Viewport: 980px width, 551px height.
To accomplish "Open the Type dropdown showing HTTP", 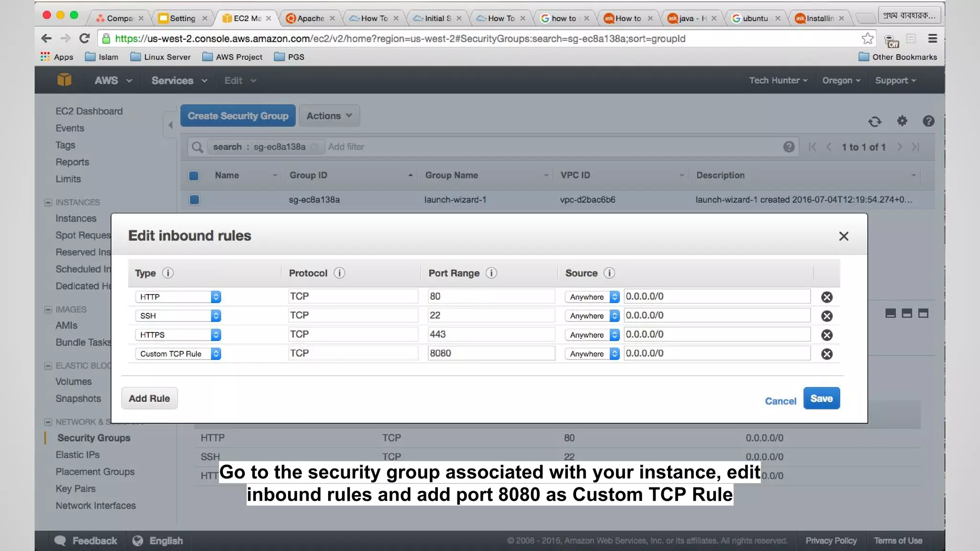I will point(178,297).
